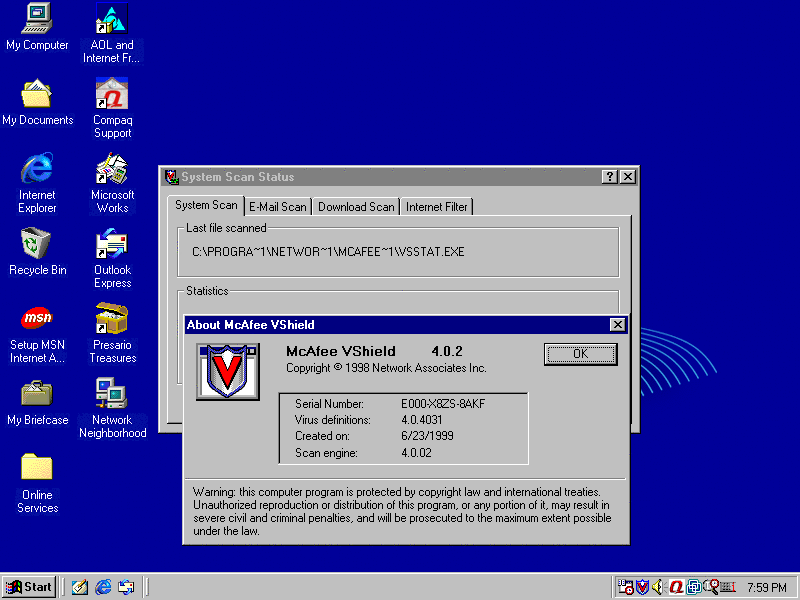Screen dimensions: 800x600
Task: Click the magnifying glass with clock tray icon
Action: 711,587
